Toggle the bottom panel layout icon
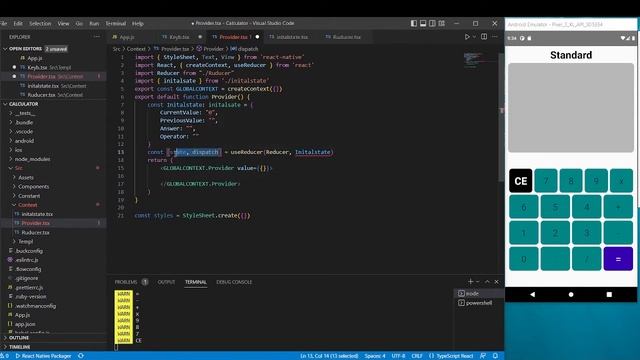 (x=423, y=24)
